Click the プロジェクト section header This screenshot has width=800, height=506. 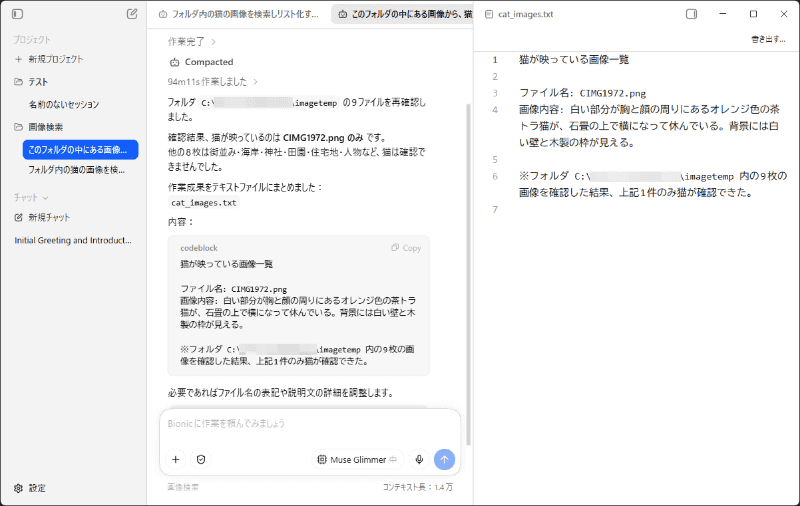32,40
